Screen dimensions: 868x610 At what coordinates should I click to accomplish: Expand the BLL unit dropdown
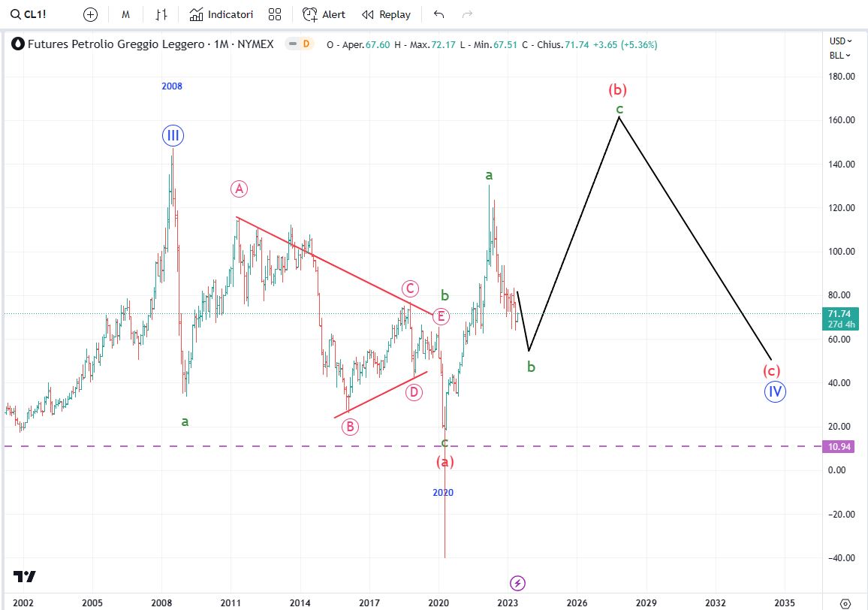tap(839, 56)
